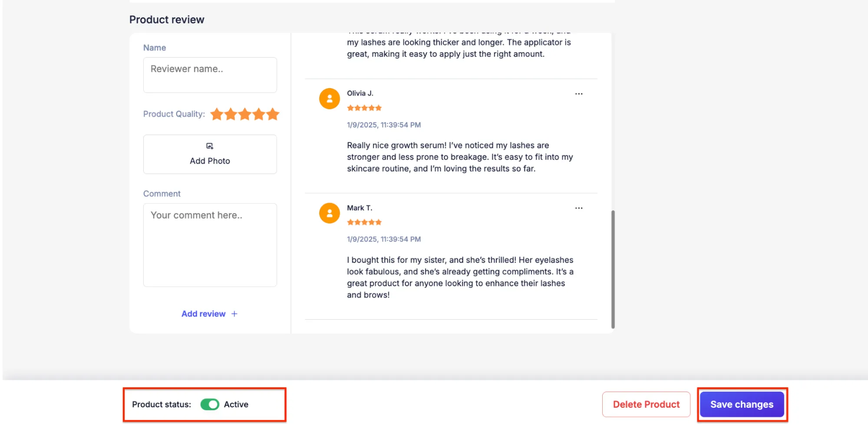Focus the Reviewer name input field
This screenshot has width=868, height=432.
210,75
